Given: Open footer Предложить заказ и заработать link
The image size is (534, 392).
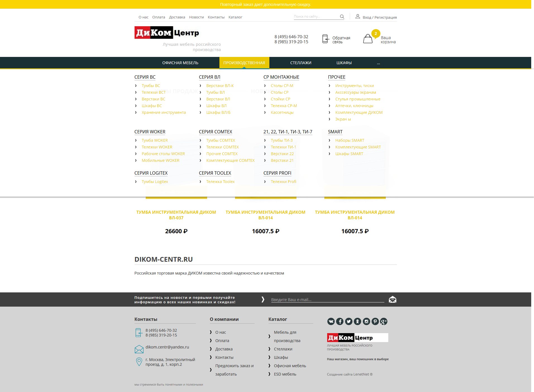Looking at the screenshot, I should pos(234,370).
